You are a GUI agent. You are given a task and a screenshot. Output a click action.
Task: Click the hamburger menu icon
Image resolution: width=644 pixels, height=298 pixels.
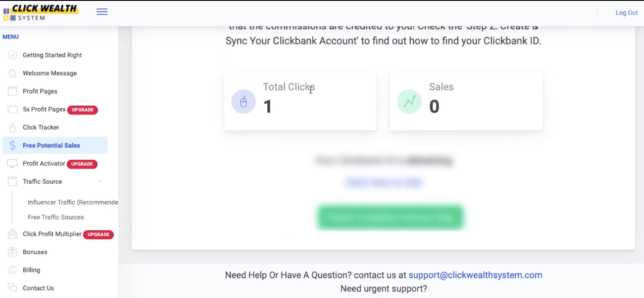(102, 12)
